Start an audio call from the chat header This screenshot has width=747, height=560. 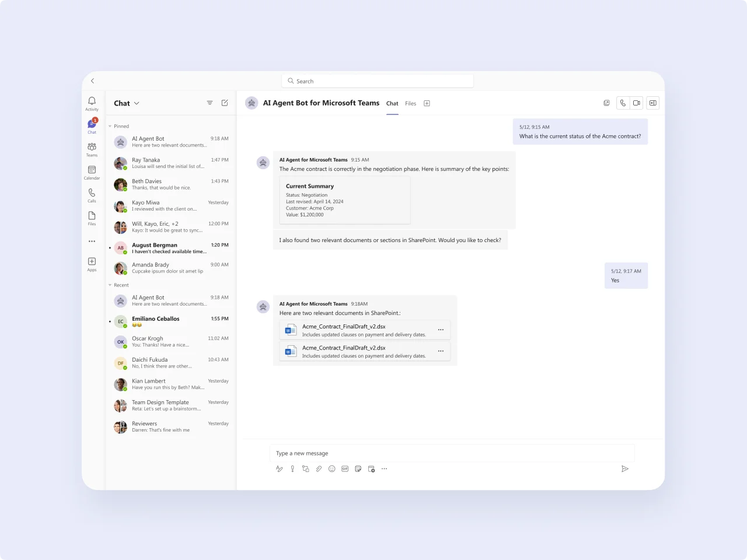coord(623,103)
